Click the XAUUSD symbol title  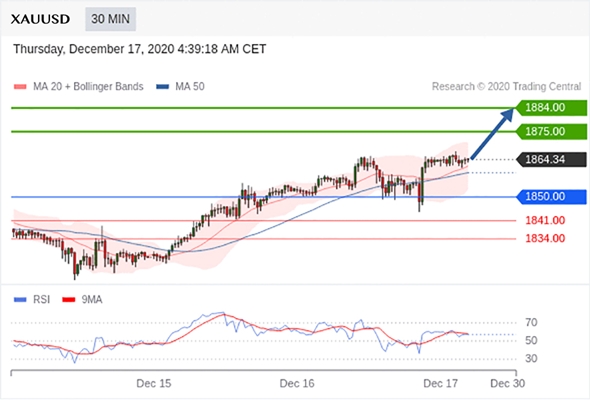coord(40,19)
